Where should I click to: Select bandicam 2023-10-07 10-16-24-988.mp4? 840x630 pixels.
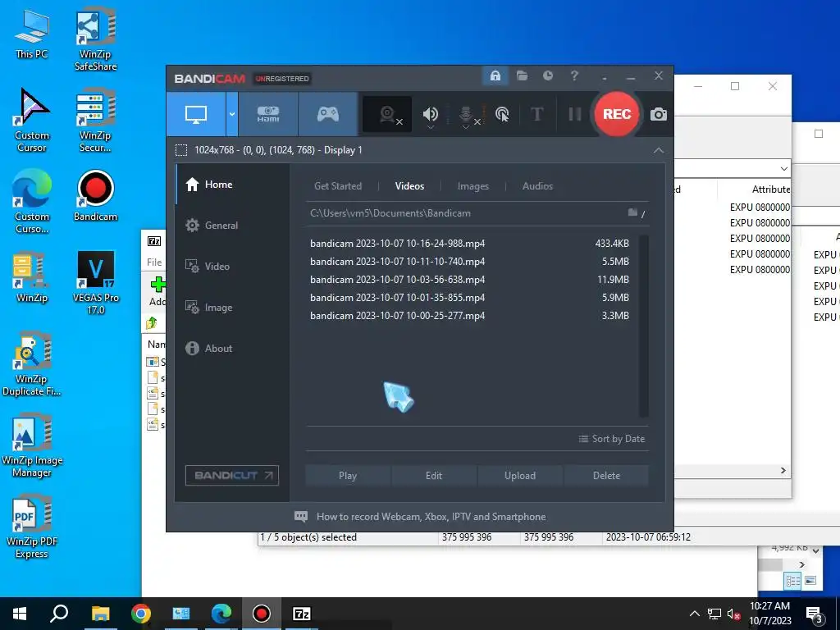tap(469, 243)
